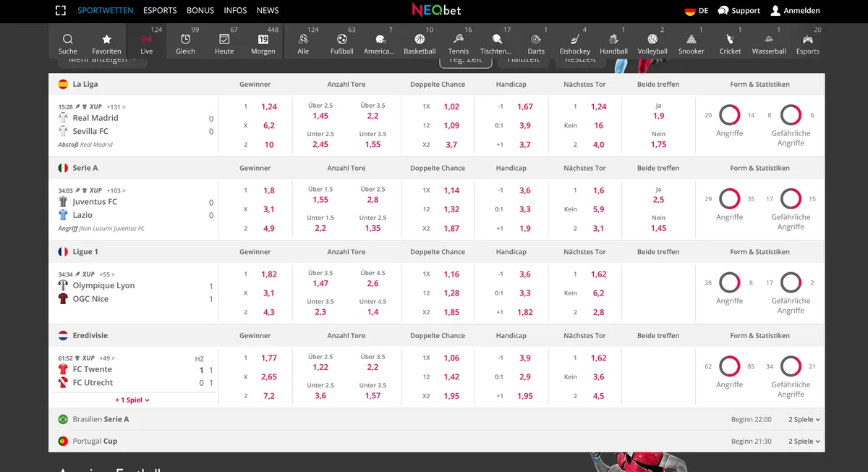
Task: Open the ESPORTS menu item
Action: (x=160, y=11)
